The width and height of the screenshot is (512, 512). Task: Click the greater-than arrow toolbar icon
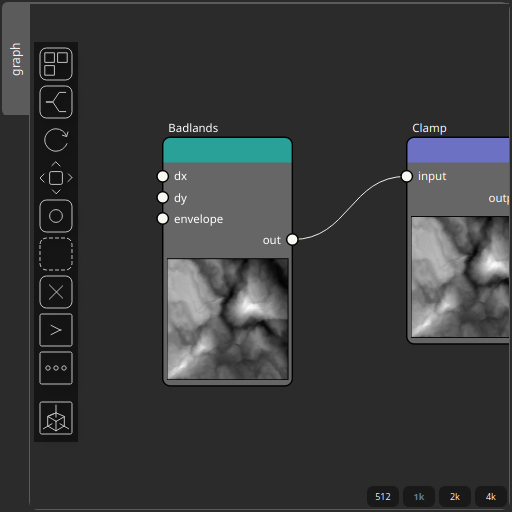click(56, 330)
